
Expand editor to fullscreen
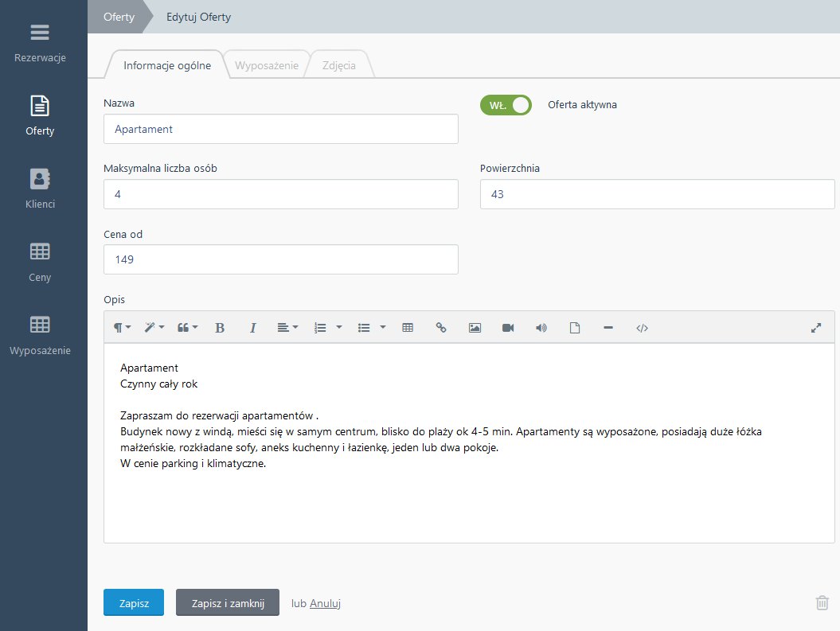point(816,328)
